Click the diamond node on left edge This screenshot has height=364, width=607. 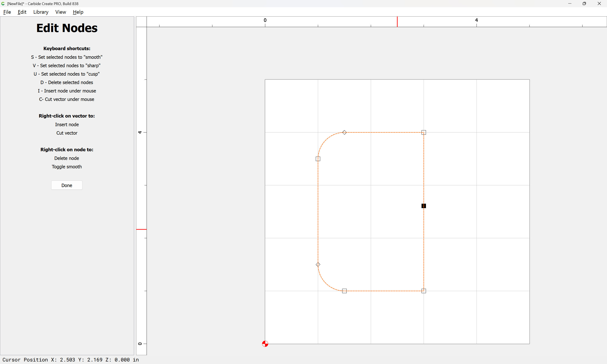click(x=318, y=264)
